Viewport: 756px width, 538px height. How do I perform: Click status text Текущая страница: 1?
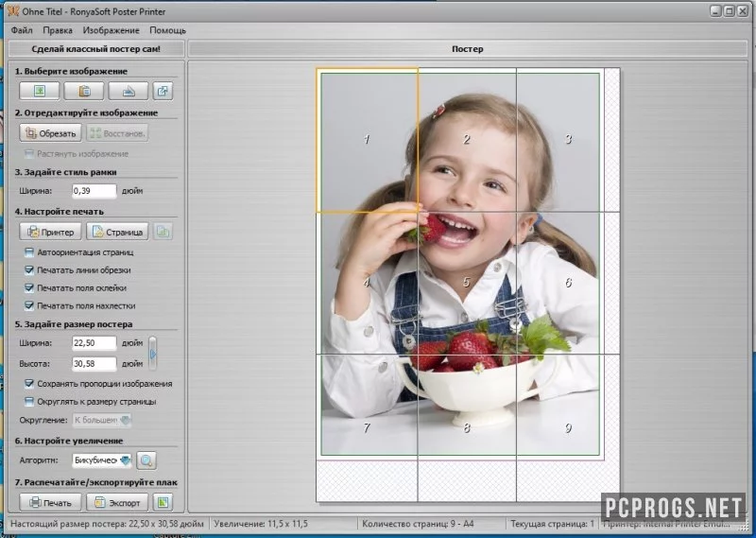553,524
